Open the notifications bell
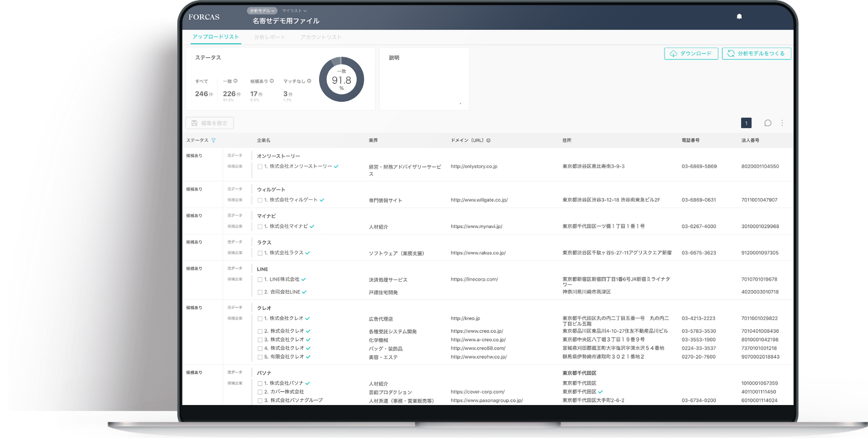The height and width of the screenshot is (438, 868). [739, 17]
